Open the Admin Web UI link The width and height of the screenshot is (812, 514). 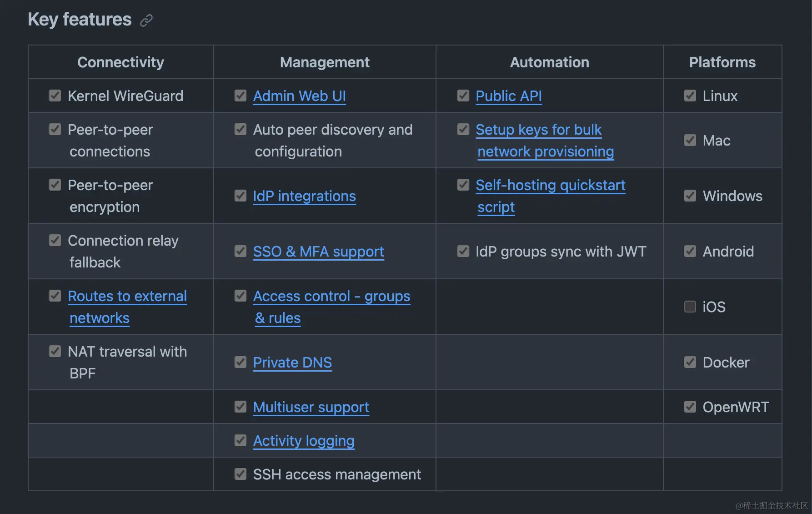pos(299,96)
